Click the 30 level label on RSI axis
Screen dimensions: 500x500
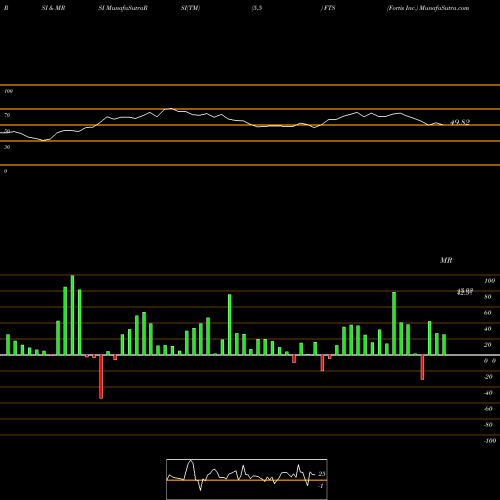point(7,147)
